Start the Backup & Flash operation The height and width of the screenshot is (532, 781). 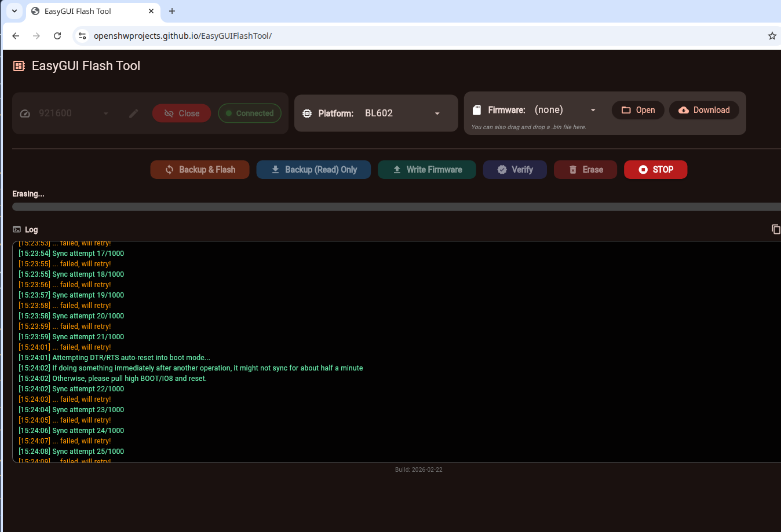pos(200,170)
